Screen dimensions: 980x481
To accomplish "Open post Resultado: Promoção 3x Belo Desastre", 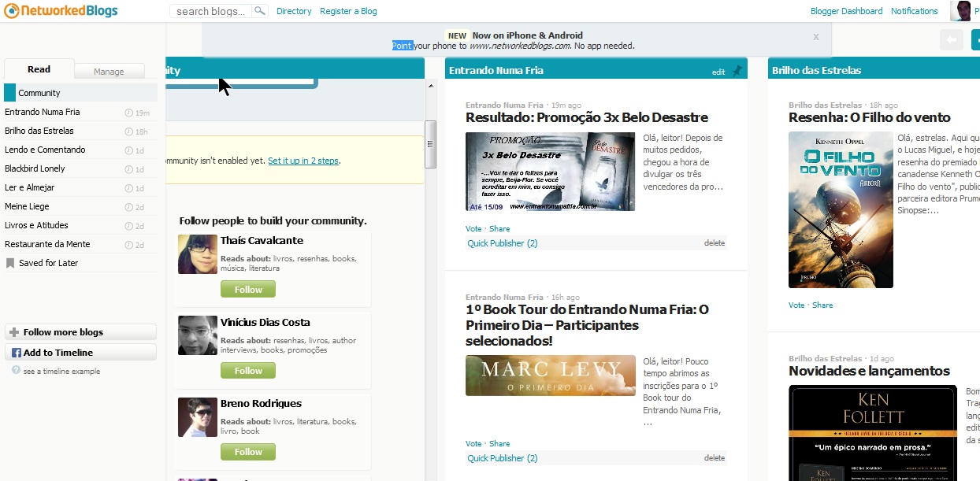I will point(587,118).
